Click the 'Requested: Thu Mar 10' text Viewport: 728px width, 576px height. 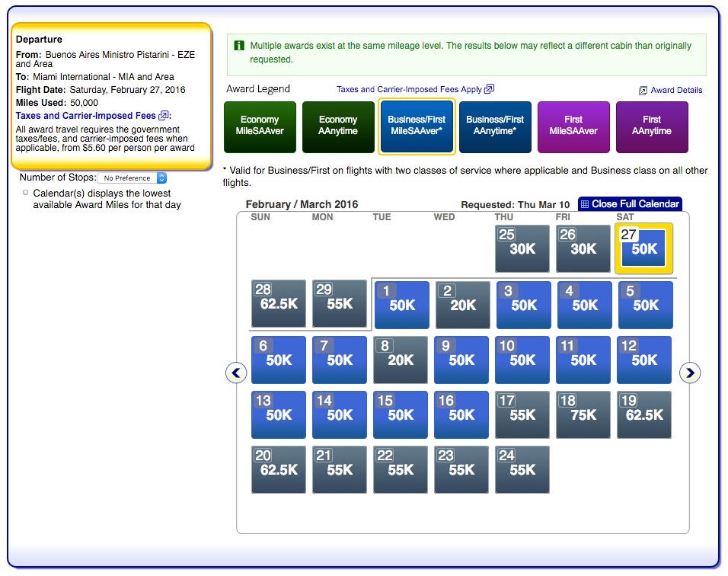pyautogui.click(x=515, y=205)
